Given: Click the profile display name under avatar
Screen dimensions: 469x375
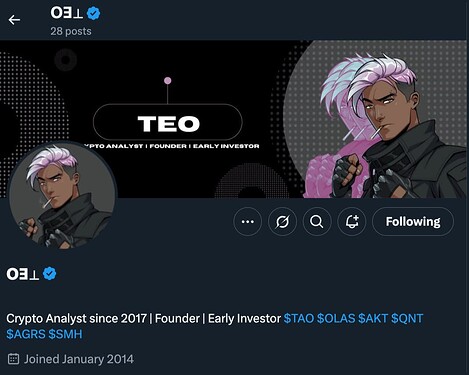Looking at the screenshot, I should click(x=23, y=274).
